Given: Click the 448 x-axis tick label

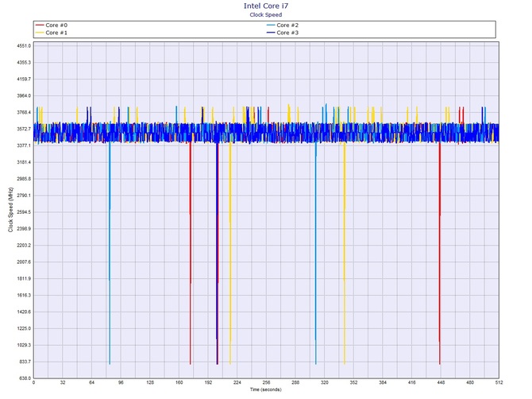Looking at the screenshot, I should 441,382.
